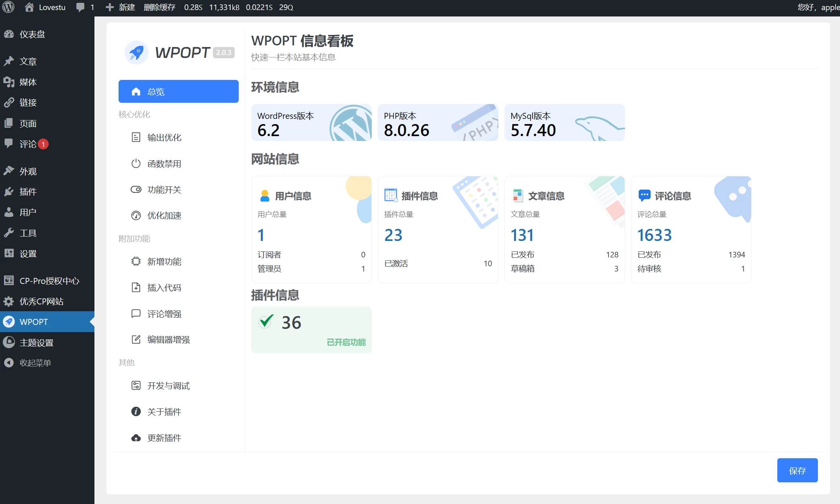Open the 新增功能 menu item

point(178,261)
